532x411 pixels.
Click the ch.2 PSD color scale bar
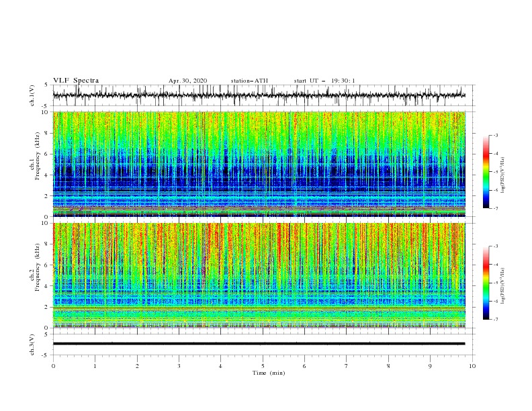click(x=486, y=283)
